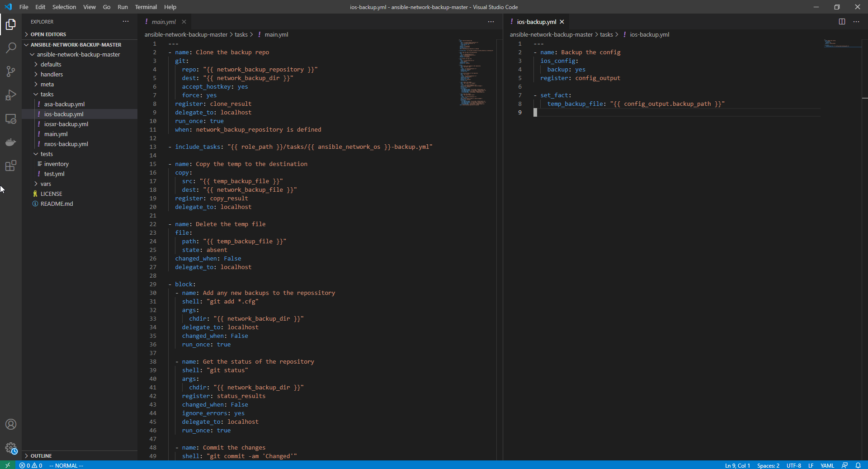
Task: Click the Accounts icon
Action: pyautogui.click(x=11, y=424)
